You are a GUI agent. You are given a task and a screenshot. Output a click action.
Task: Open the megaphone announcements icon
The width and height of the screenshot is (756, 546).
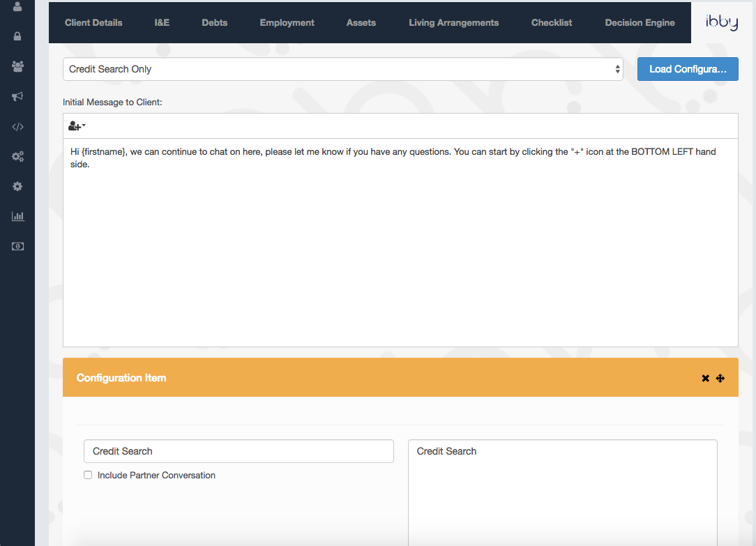coord(17,97)
